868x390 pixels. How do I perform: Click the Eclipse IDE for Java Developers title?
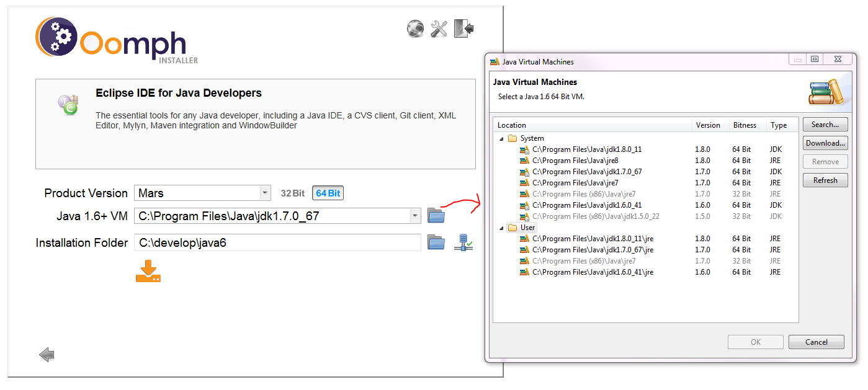[179, 94]
